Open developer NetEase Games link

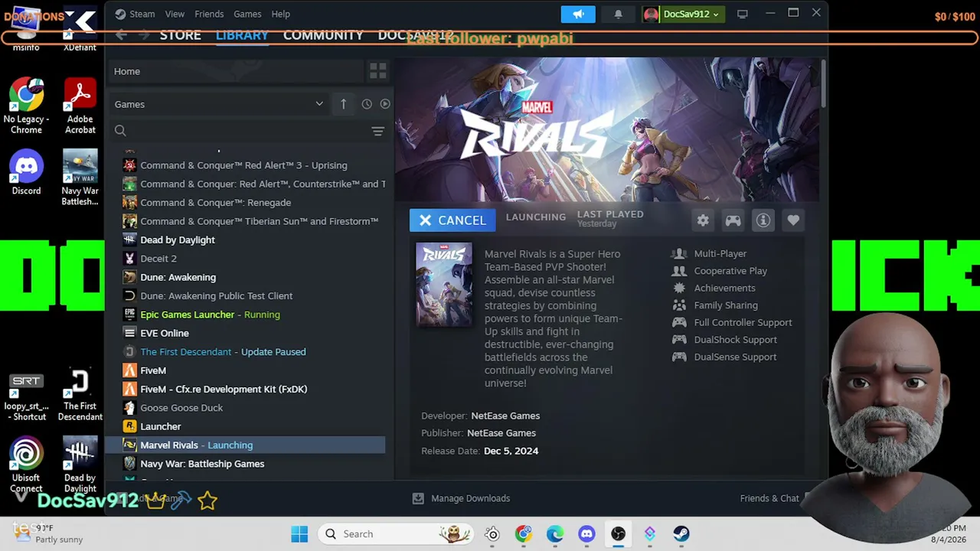click(505, 416)
